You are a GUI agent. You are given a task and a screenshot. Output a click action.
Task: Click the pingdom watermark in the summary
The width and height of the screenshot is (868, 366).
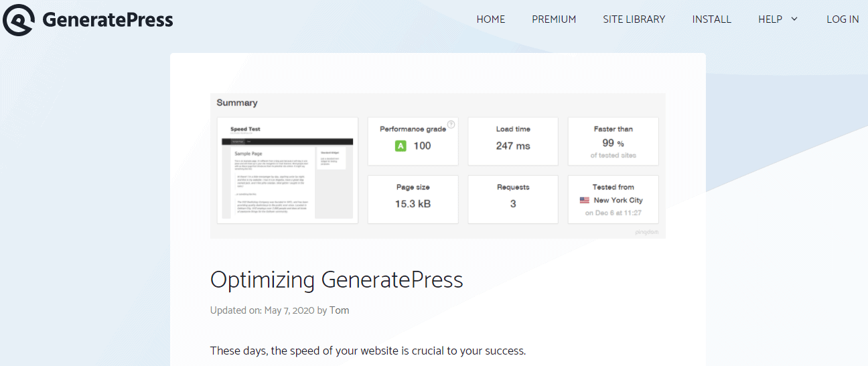pyautogui.click(x=647, y=232)
